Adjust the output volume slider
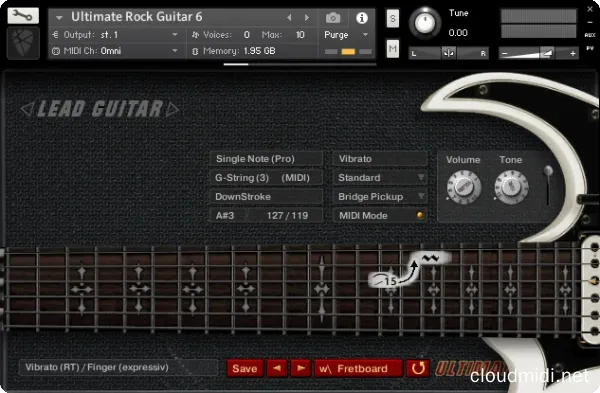 [538, 53]
